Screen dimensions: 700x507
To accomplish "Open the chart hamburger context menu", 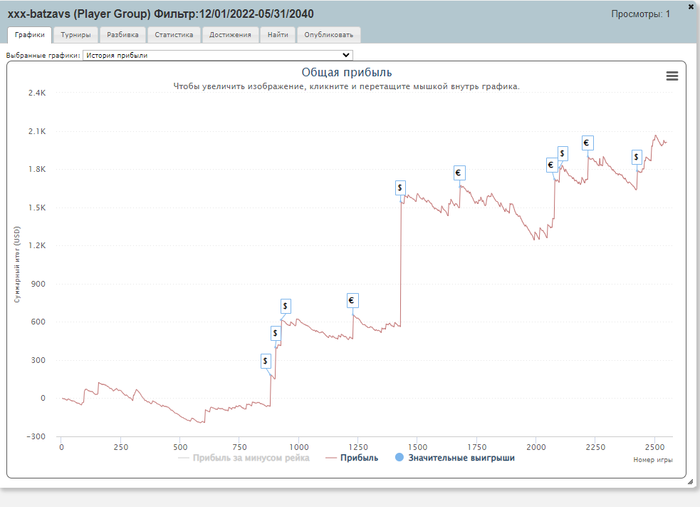I will click(672, 76).
